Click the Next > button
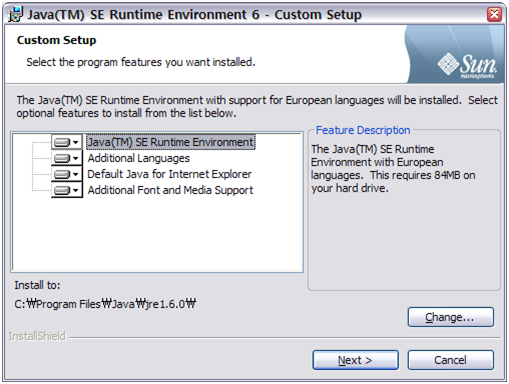The width and height of the screenshot is (509, 384). (355, 360)
